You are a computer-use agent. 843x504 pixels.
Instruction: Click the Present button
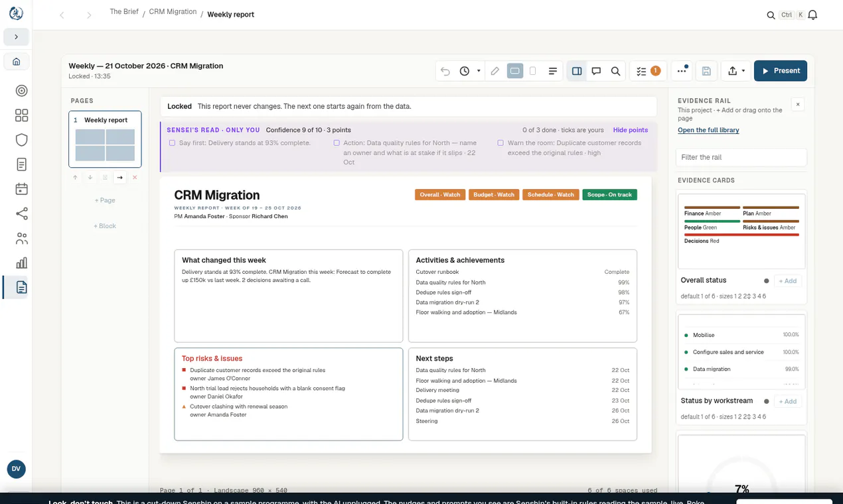click(781, 71)
